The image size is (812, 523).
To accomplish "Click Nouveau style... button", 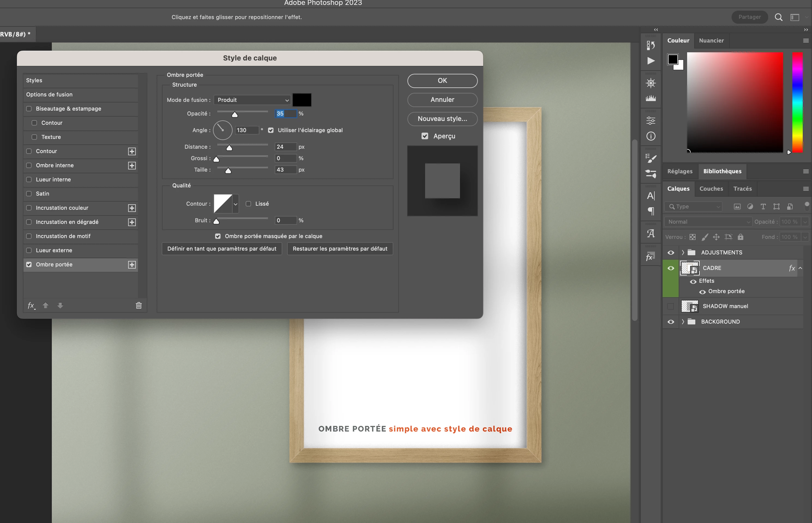I will click(x=442, y=118).
